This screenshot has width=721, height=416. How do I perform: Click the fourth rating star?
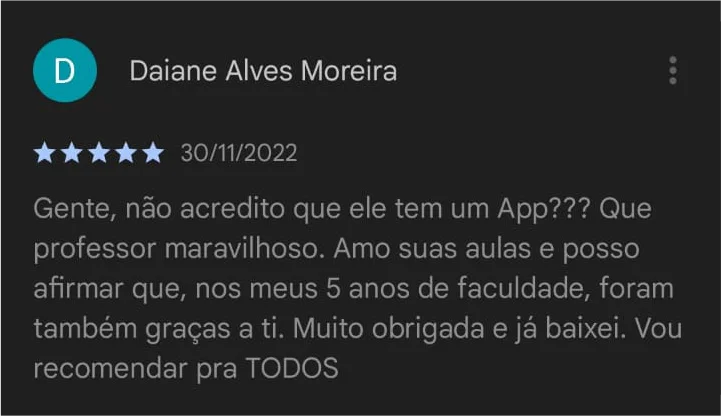[126, 153]
